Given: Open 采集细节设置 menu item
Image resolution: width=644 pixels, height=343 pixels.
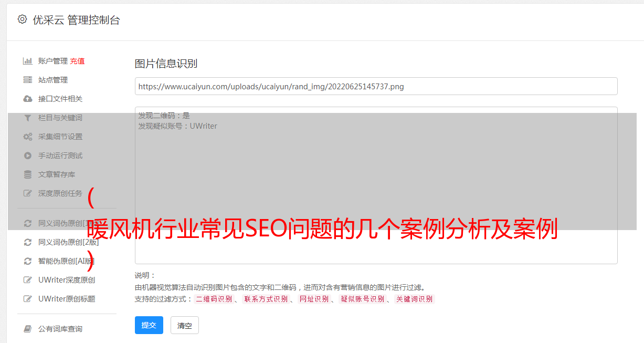Looking at the screenshot, I should [x=60, y=137].
